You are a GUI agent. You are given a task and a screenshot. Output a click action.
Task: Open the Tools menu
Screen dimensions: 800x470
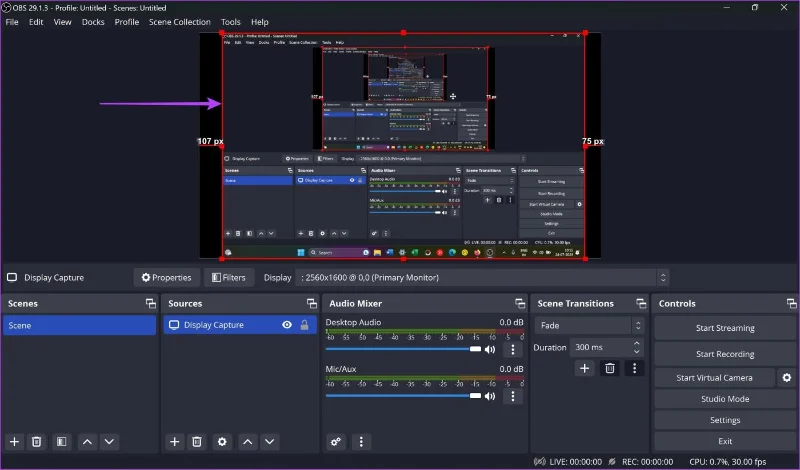[230, 22]
